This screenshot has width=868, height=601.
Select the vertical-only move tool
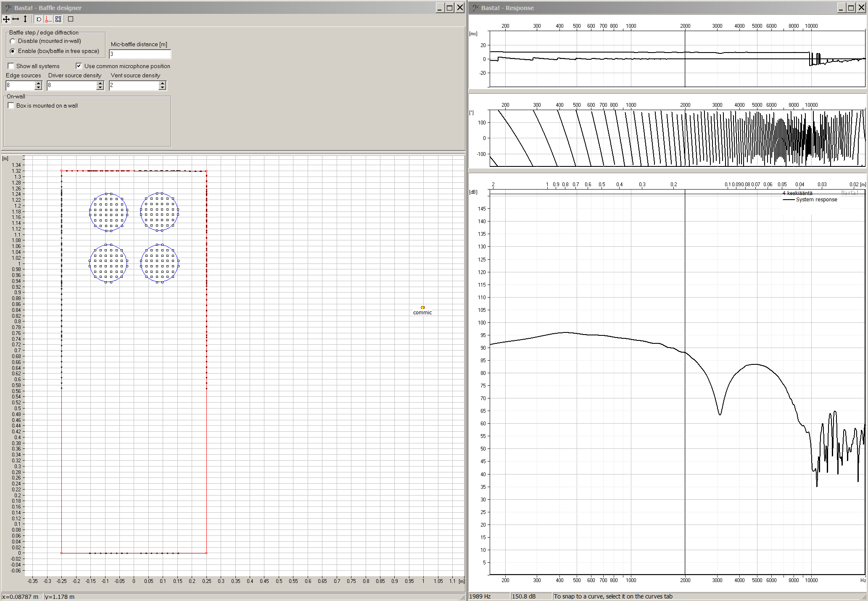point(25,19)
